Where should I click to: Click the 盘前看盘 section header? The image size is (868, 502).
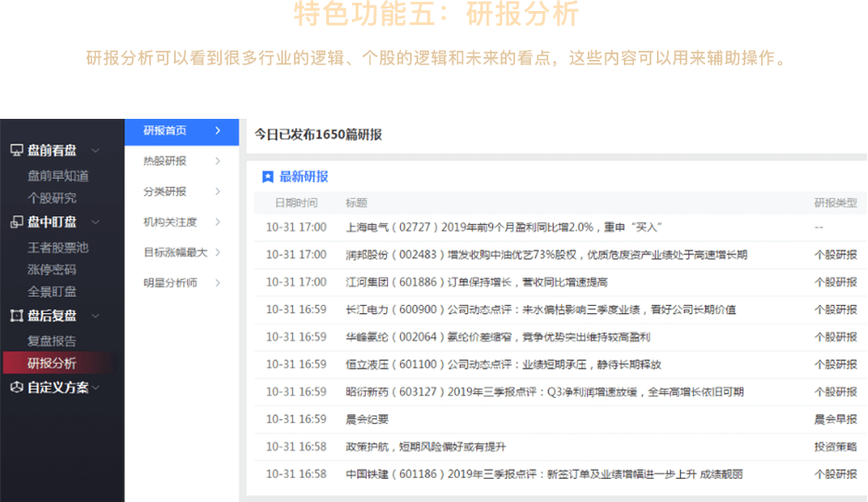(52, 150)
